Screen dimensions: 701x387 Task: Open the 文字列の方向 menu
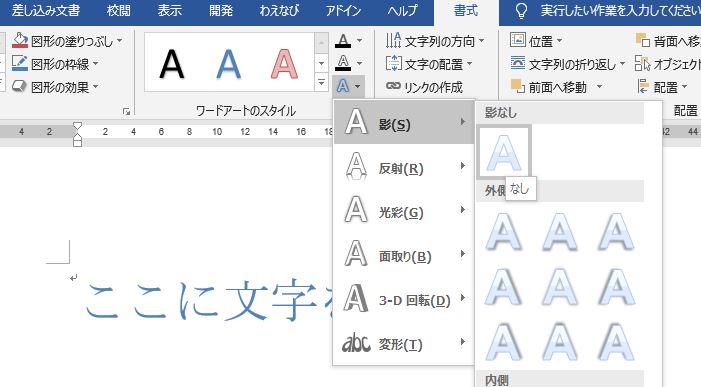(435, 41)
